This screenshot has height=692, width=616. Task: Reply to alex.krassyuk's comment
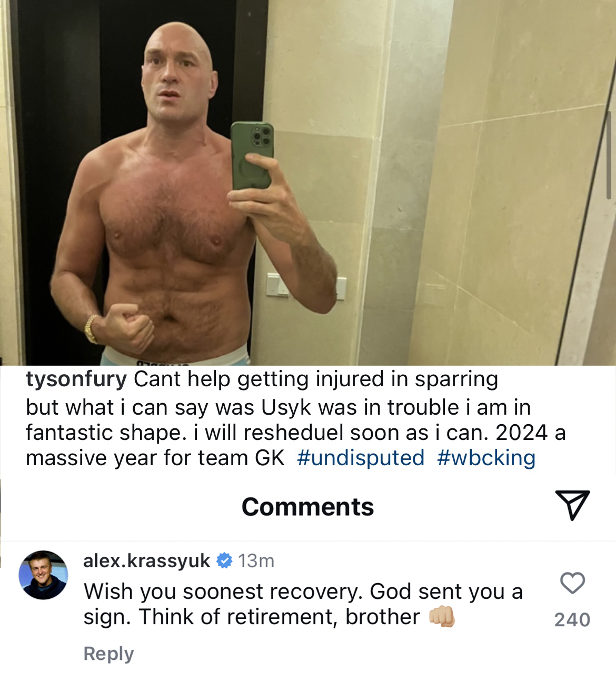tap(108, 654)
